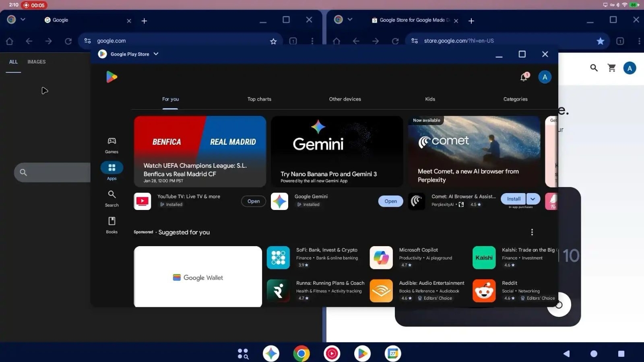This screenshot has height=362, width=644.
Task: Open Search in the Play Store sidebar
Action: (111, 198)
